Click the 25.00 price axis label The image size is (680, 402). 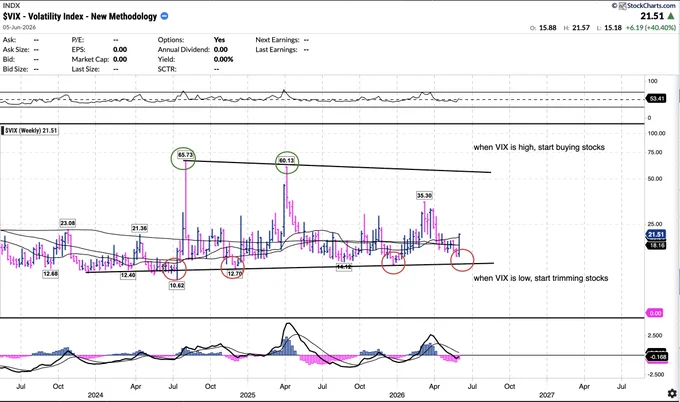click(655, 224)
